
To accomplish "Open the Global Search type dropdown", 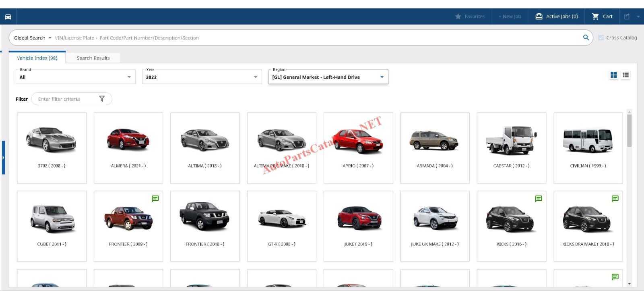I will click(x=33, y=38).
